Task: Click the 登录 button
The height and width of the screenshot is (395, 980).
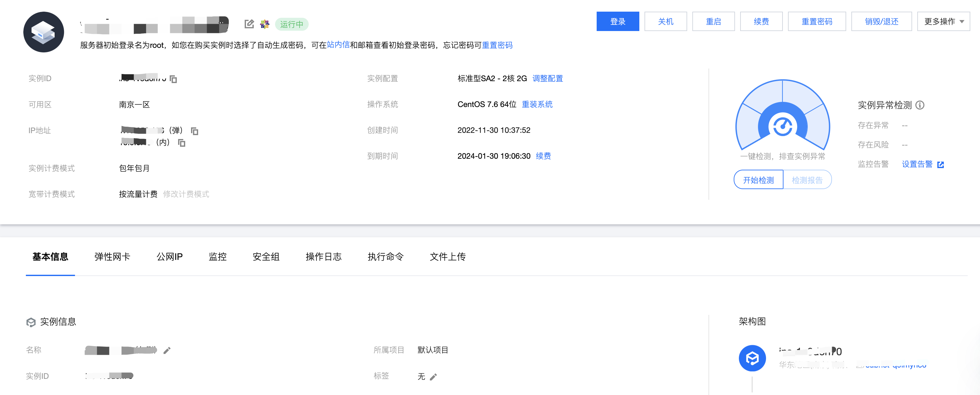Action: point(617,21)
